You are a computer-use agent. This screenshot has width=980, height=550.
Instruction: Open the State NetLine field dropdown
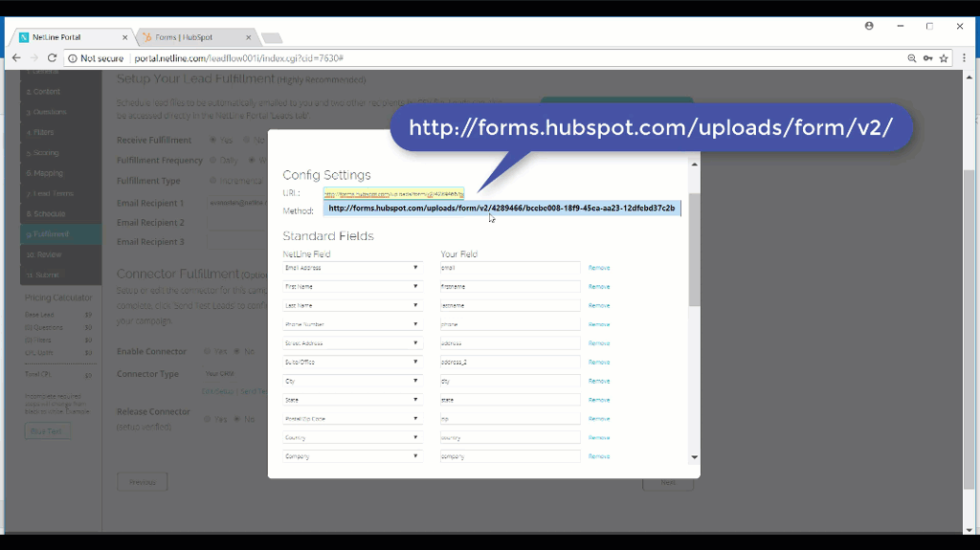pos(352,400)
